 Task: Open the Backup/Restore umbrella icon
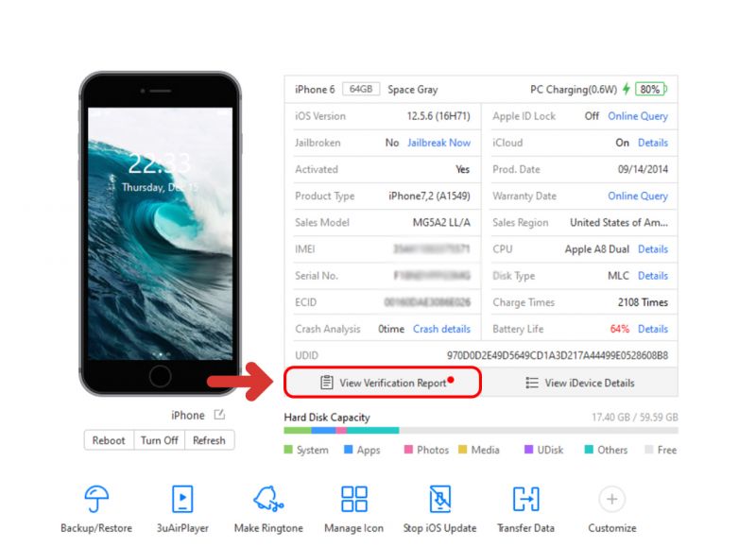(x=96, y=499)
